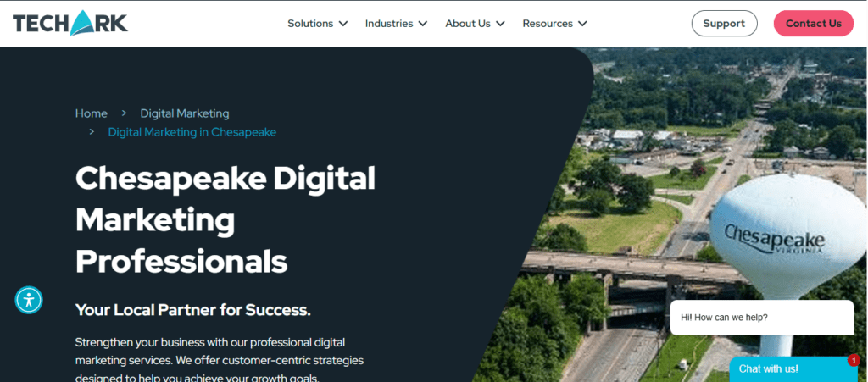
Task: Click the red chat notification badge
Action: click(x=853, y=360)
